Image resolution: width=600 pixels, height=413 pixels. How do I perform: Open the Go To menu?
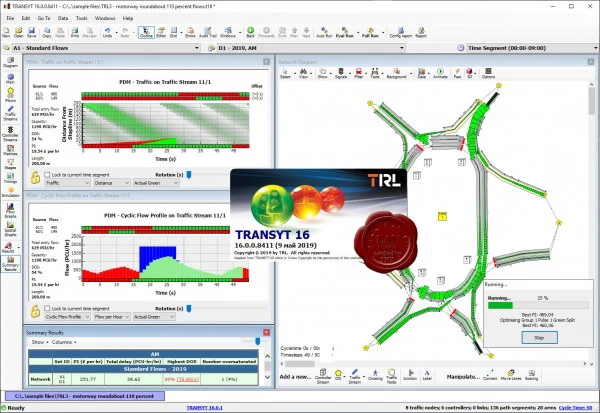pos(44,18)
